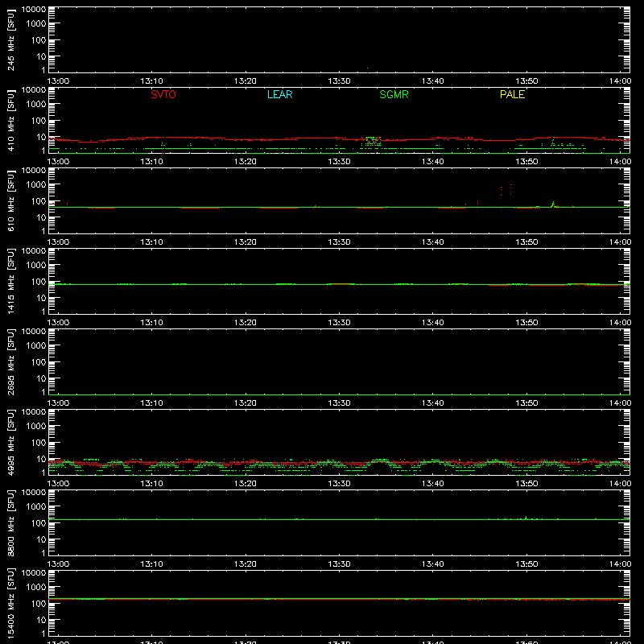Click the green burst cluster in 410 MHz plot

pos(373,142)
